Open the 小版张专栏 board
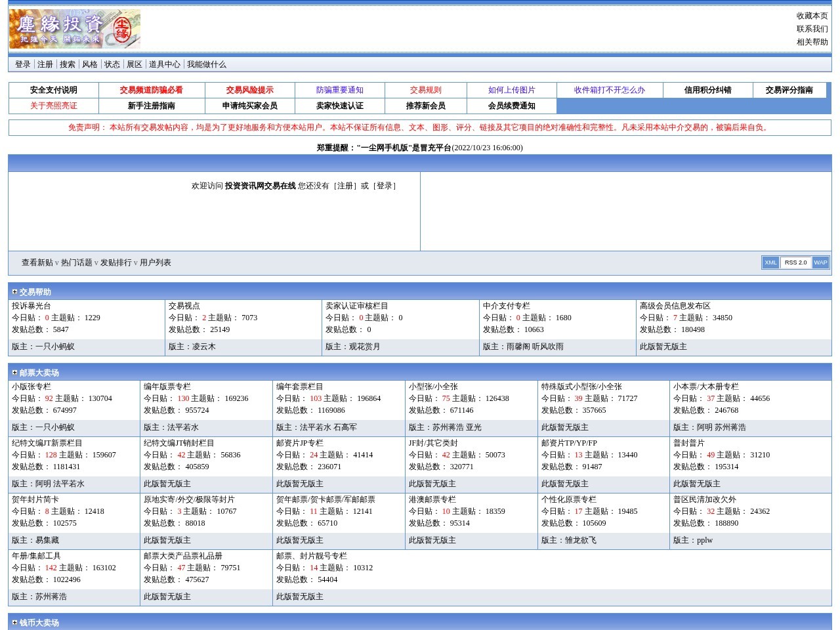 (31, 387)
